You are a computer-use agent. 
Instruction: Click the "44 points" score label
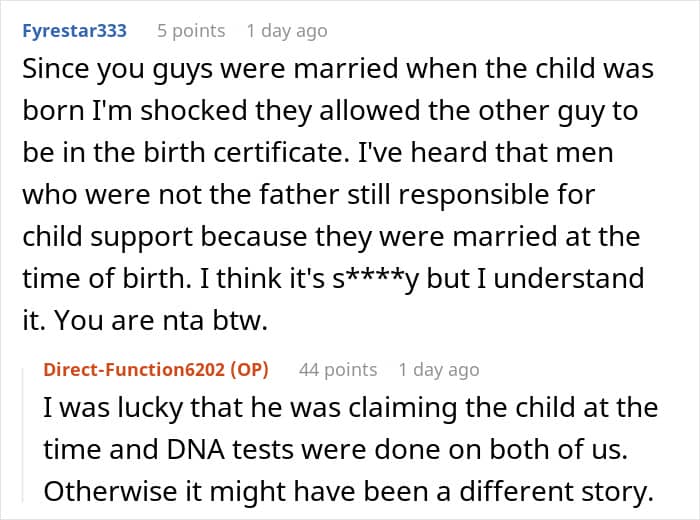coord(338,370)
